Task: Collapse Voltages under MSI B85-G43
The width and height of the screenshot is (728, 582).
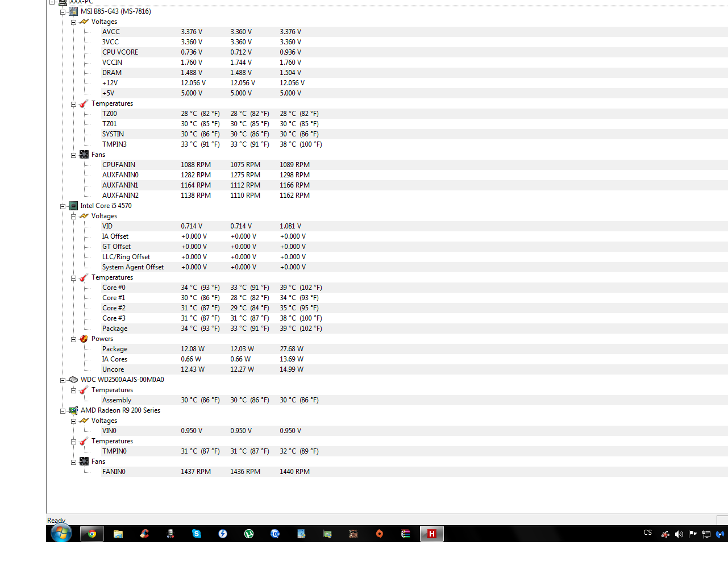Action: [74, 22]
